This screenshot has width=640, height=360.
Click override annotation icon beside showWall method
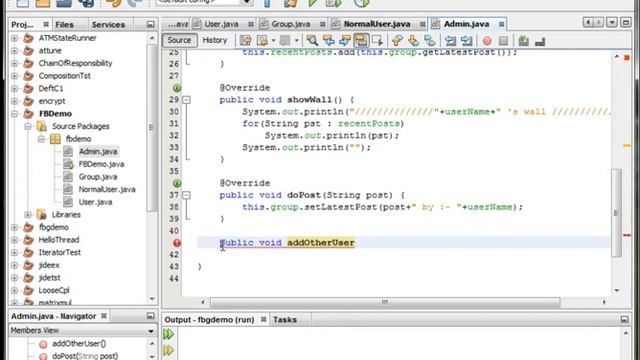click(x=177, y=88)
